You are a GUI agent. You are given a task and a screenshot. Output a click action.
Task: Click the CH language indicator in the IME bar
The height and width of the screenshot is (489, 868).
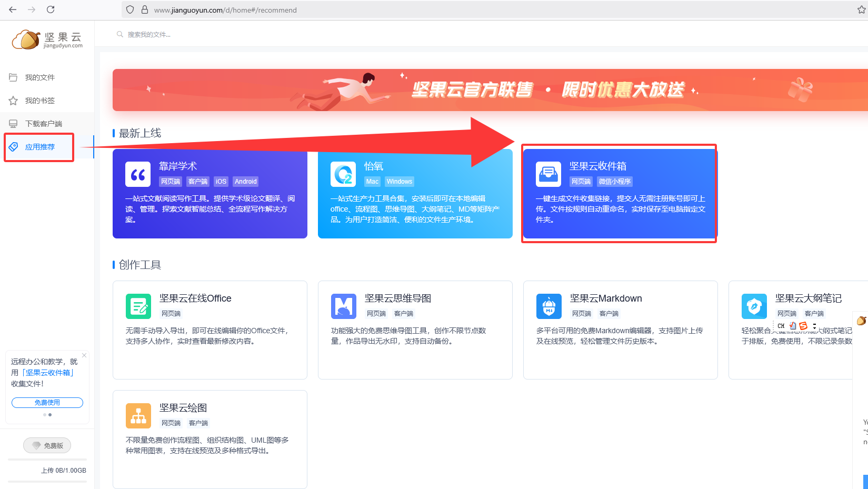click(x=781, y=326)
